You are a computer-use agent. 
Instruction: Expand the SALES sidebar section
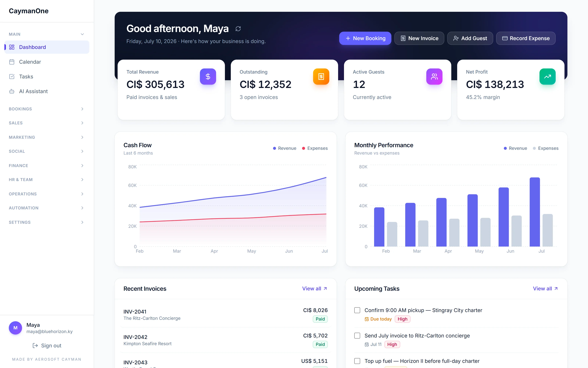click(47, 123)
